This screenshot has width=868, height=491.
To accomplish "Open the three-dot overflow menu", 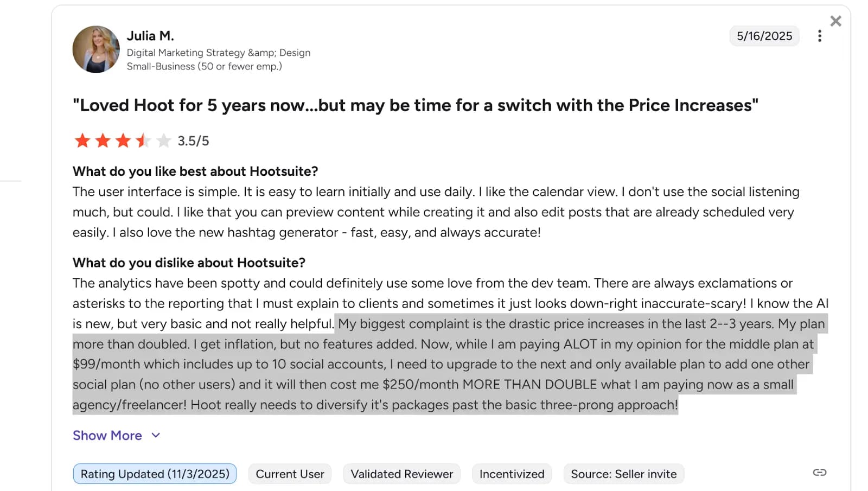I will (820, 35).
